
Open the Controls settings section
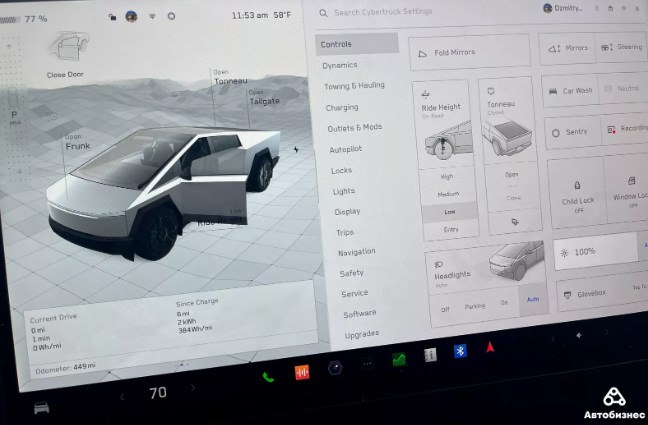pos(357,44)
